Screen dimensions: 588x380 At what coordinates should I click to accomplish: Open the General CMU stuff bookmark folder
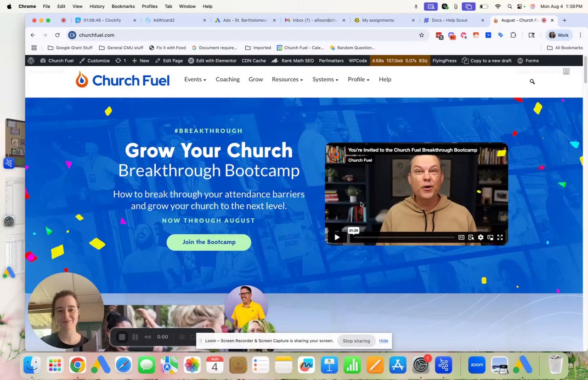pos(121,48)
